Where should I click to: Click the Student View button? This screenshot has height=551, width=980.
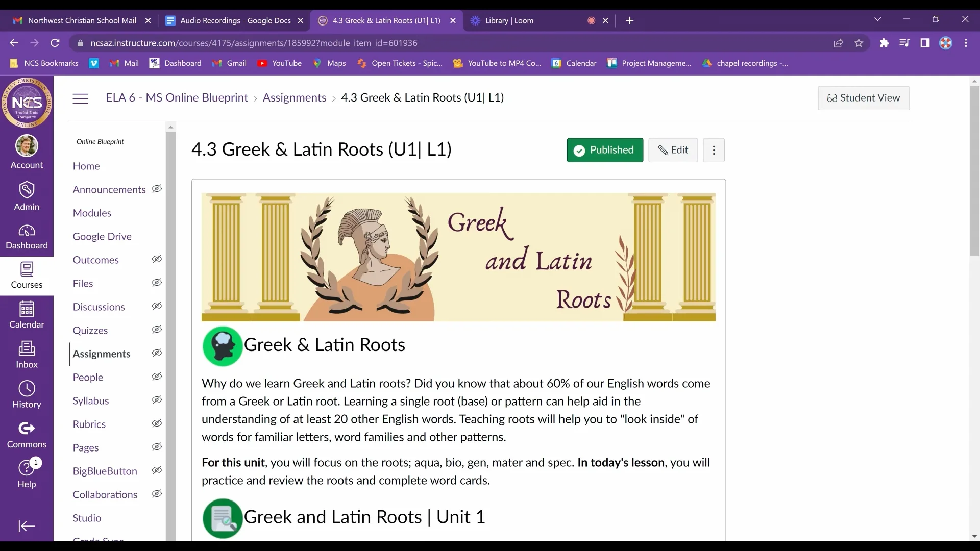pyautogui.click(x=864, y=98)
